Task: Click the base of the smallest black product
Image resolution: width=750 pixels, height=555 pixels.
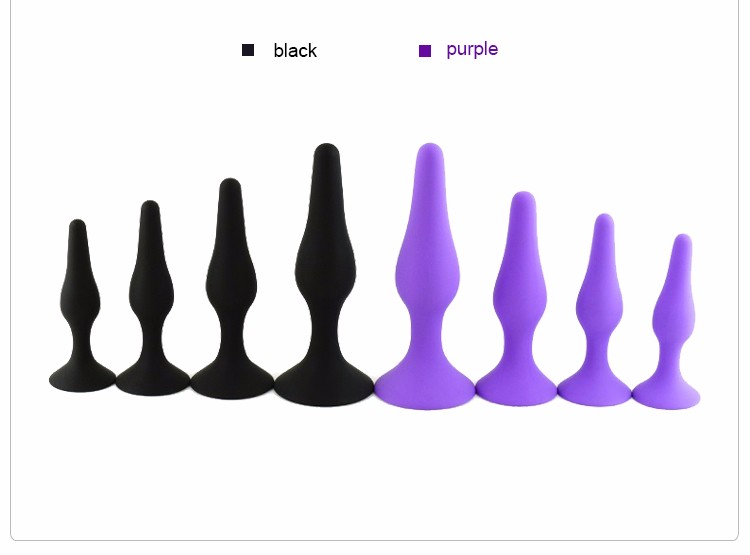Action: (82, 379)
